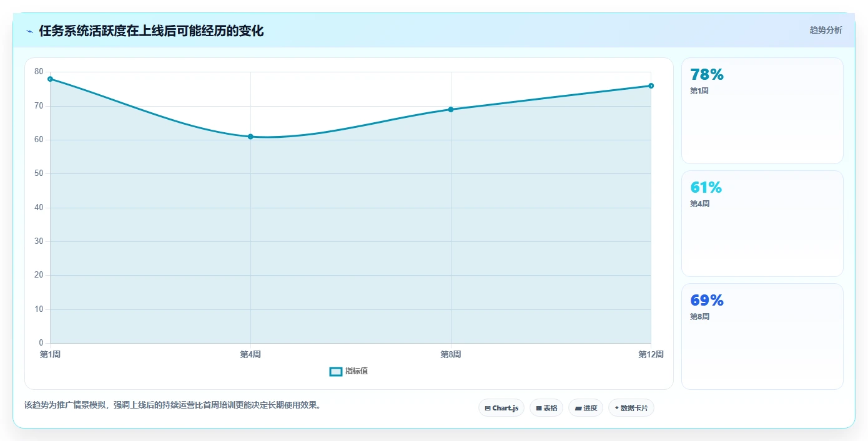Click the 第8周 data point on the line
The width and height of the screenshot is (868, 441).
[x=451, y=110]
